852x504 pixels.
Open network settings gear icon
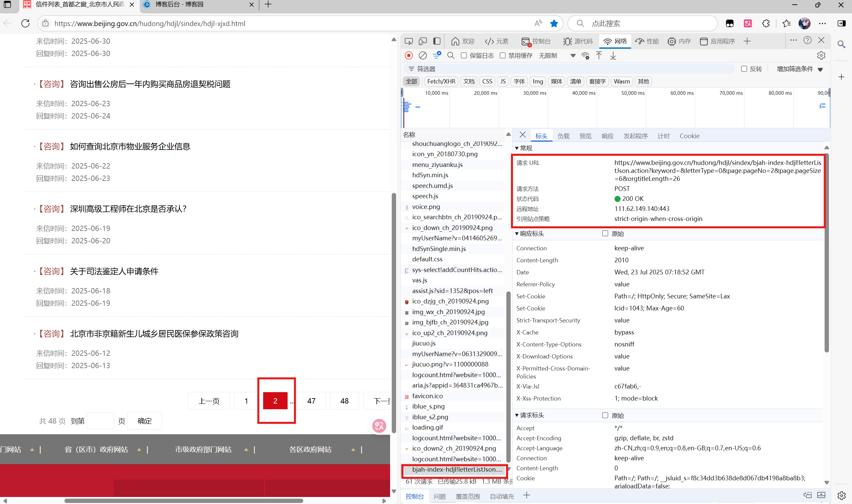click(821, 55)
